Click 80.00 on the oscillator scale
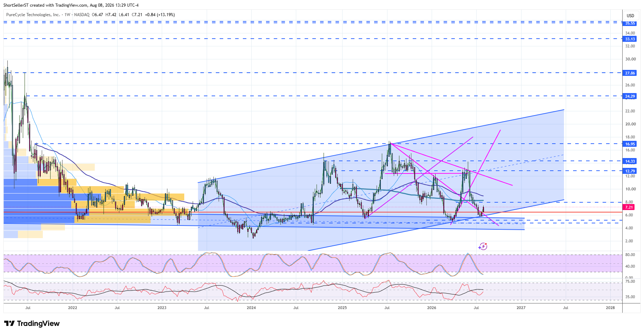Viewport: 644px width, 334px height. [630, 255]
